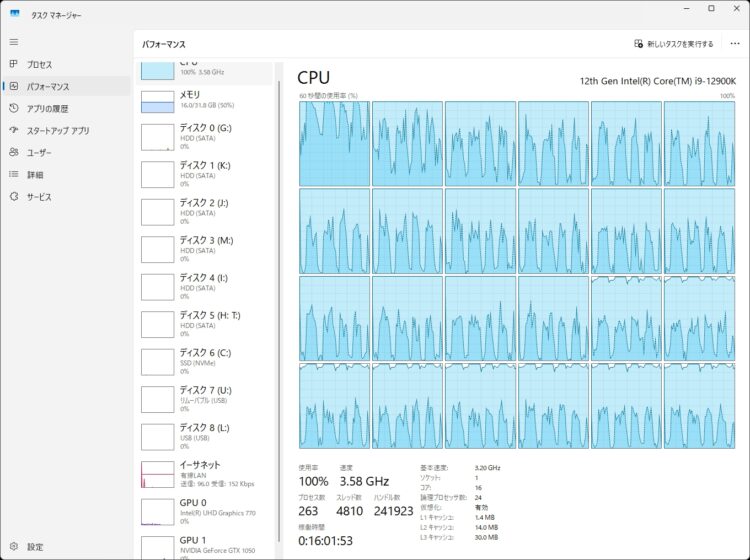Select ディスク 6 (C:) SSD entry
The image size is (750, 560).
pos(205,362)
